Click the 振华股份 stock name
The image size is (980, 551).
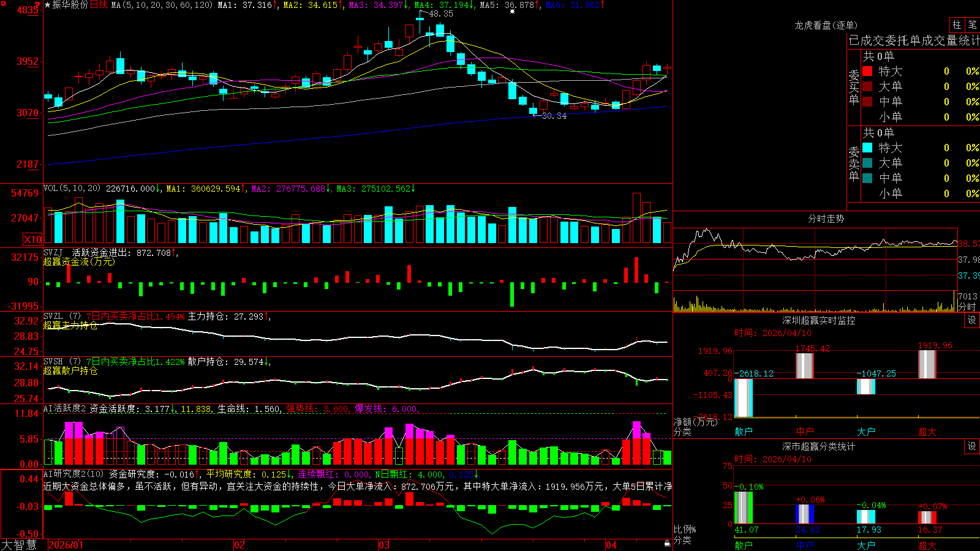[70, 5]
